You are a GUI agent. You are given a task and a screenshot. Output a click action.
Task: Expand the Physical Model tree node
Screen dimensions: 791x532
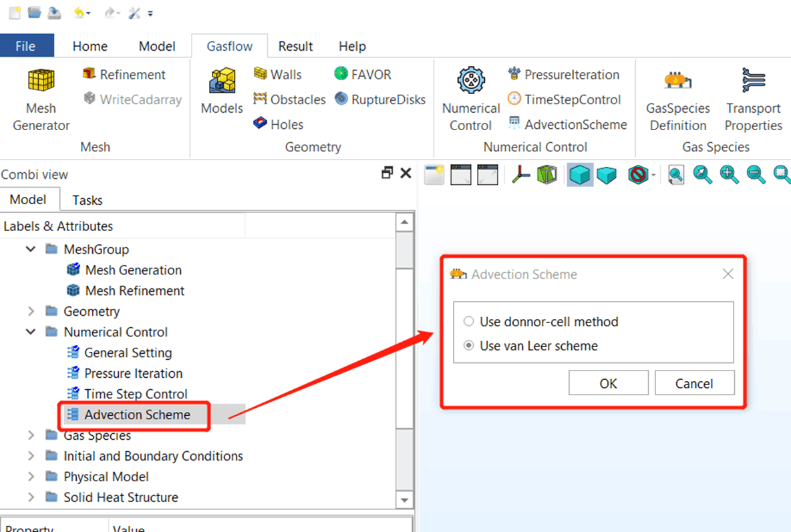pyautogui.click(x=31, y=477)
